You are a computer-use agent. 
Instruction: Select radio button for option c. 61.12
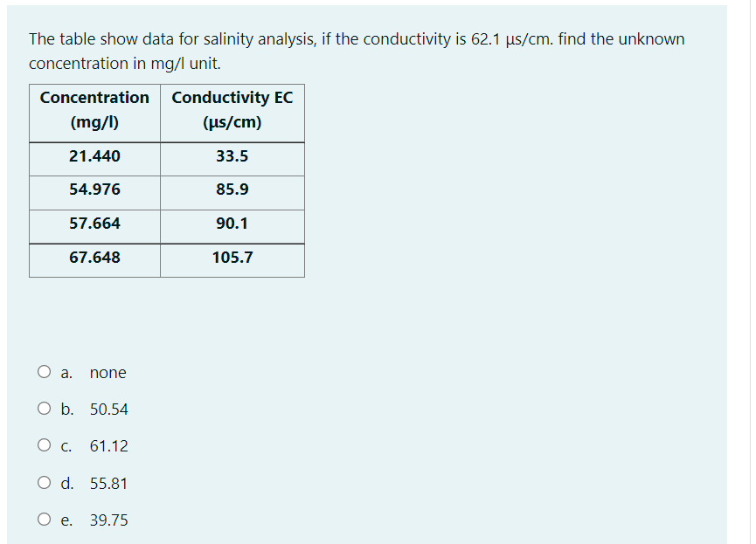click(44, 444)
